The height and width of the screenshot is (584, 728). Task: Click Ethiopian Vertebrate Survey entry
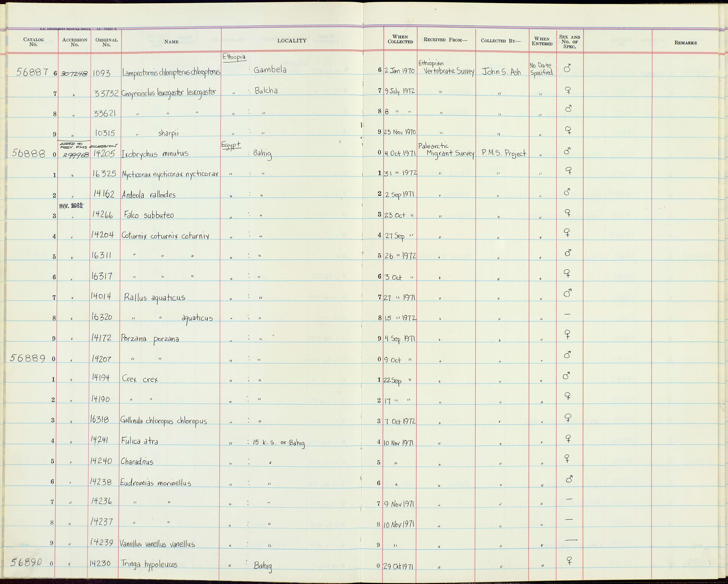point(446,68)
